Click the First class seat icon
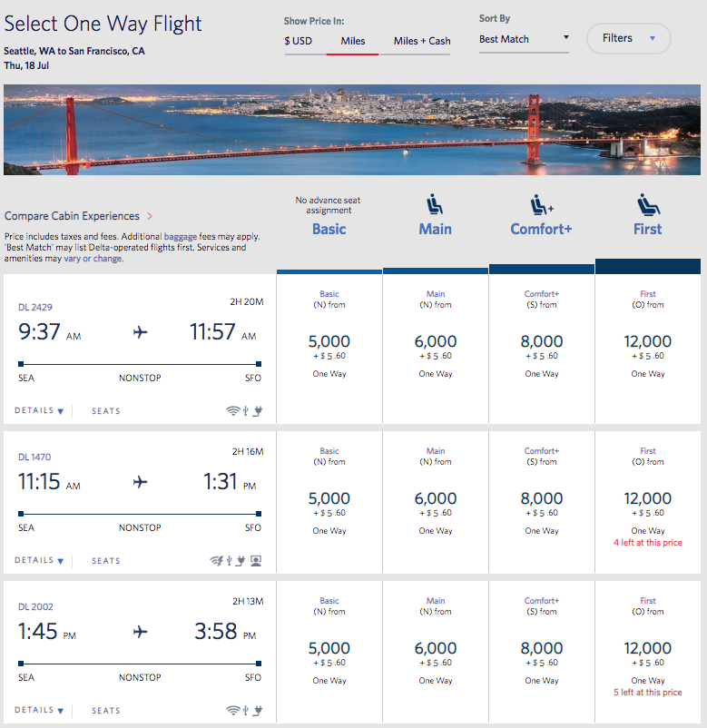The width and height of the screenshot is (707, 728). tap(647, 204)
